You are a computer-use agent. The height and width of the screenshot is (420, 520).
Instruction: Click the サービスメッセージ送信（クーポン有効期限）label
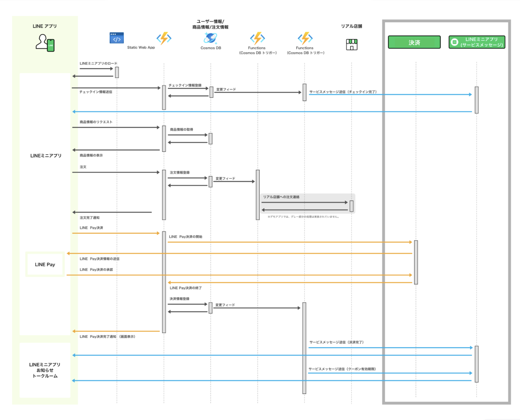(x=342, y=369)
